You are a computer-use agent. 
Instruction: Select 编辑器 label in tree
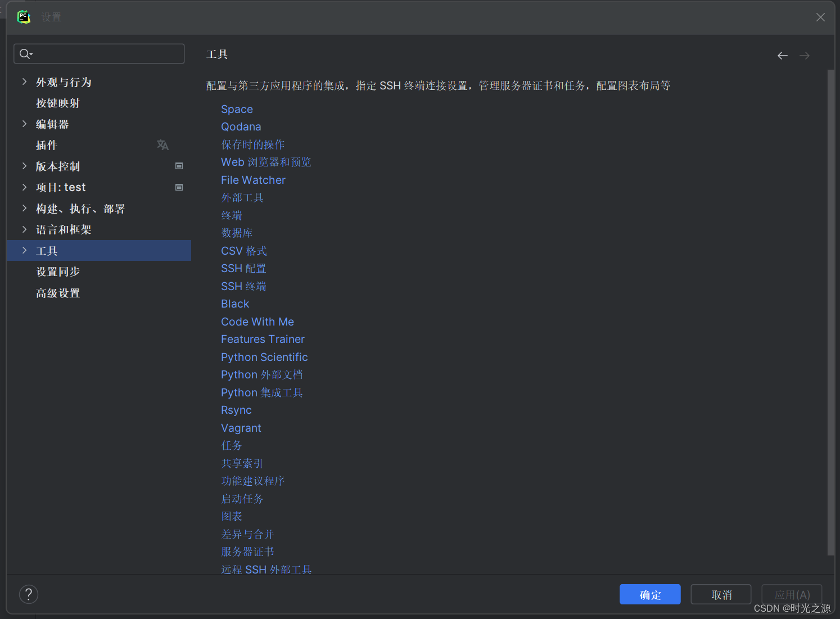tap(52, 124)
